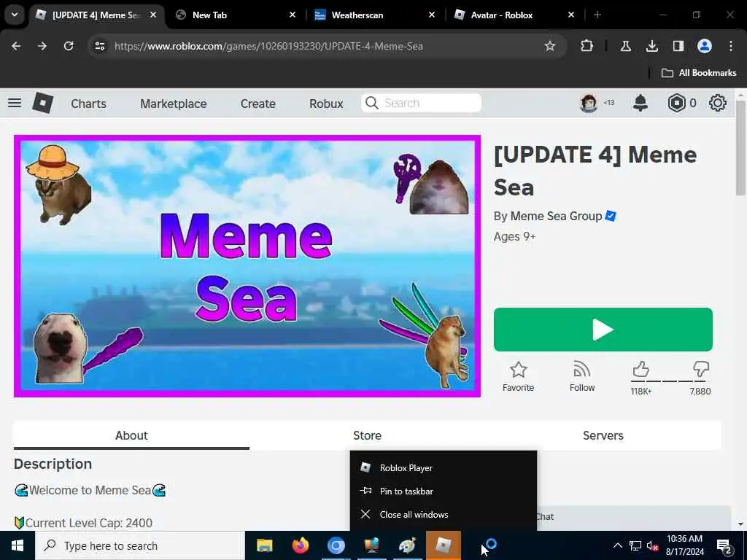Go forward in browser history
The height and width of the screenshot is (560, 747).
pyautogui.click(x=42, y=46)
